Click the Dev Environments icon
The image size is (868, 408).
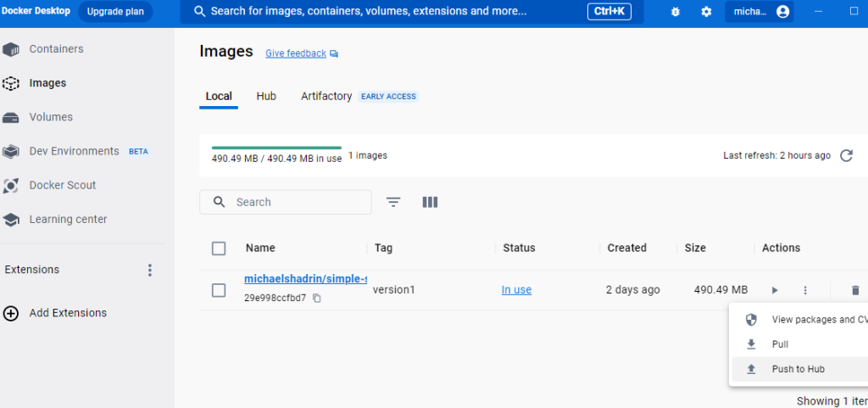(10, 152)
